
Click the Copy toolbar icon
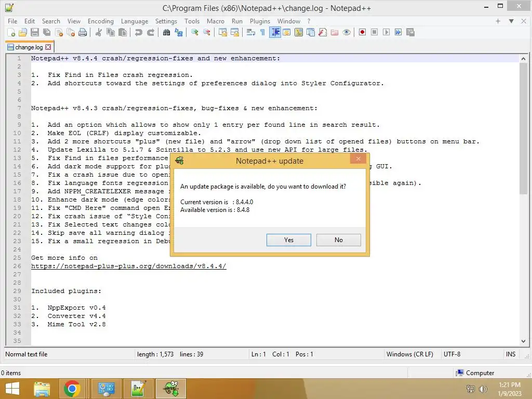click(111, 32)
